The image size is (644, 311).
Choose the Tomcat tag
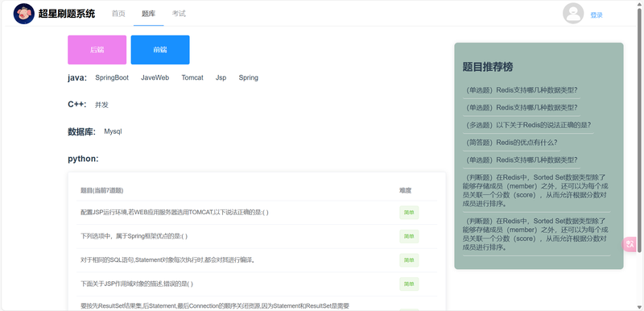(192, 77)
